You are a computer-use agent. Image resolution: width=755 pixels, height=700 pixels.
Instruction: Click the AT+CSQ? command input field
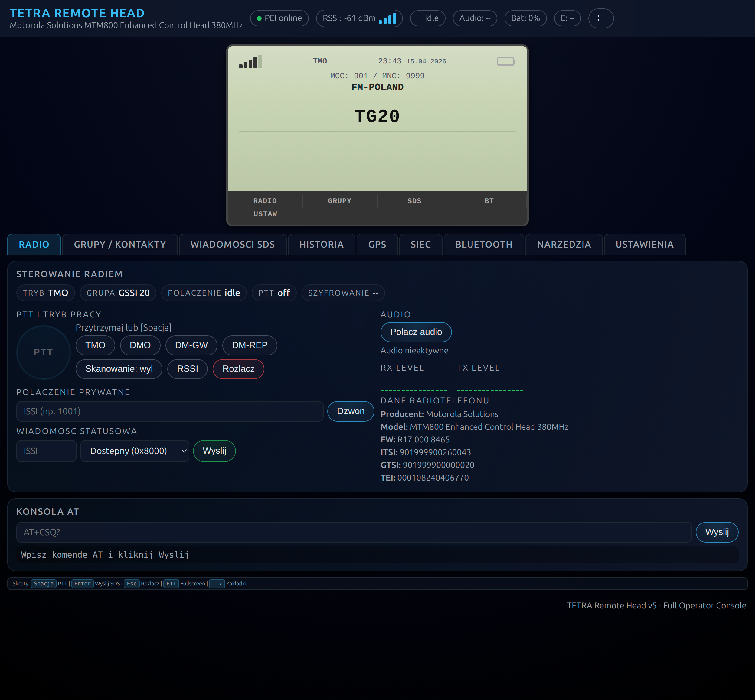pos(353,532)
